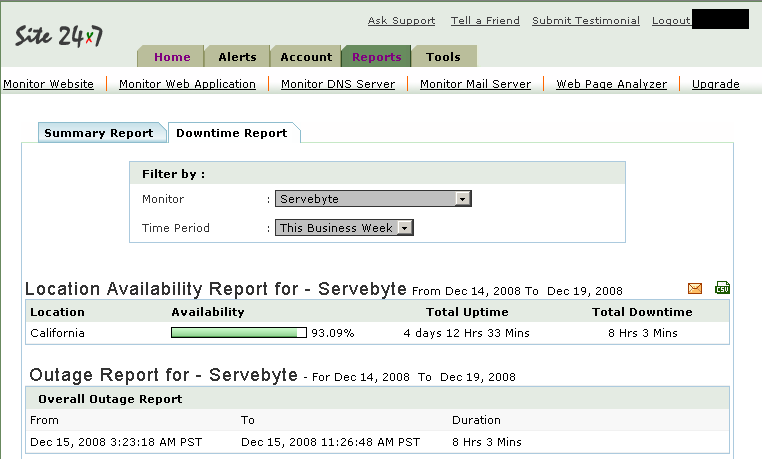762x459 pixels.
Task: Click the California location cell
Action: (57, 333)
